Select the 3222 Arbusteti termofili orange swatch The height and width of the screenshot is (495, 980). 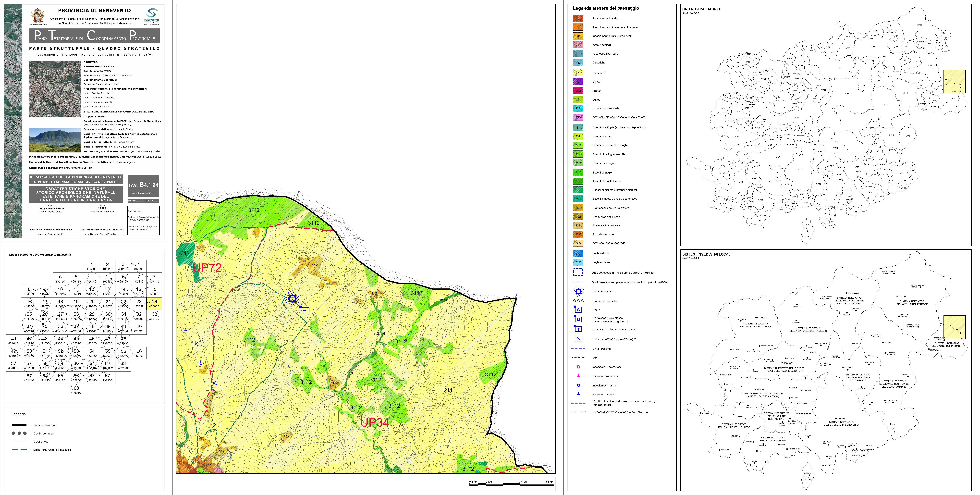click(578, 234)
